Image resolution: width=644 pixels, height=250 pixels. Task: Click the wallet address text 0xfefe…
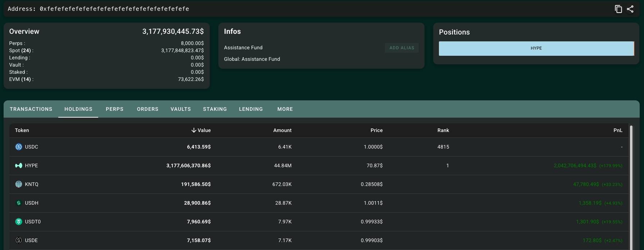point(114,9)
